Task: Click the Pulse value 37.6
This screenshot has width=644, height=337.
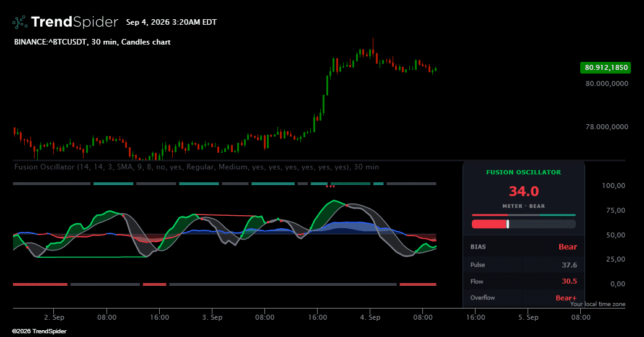Action: pyautogui.click(x=569, y=265)
